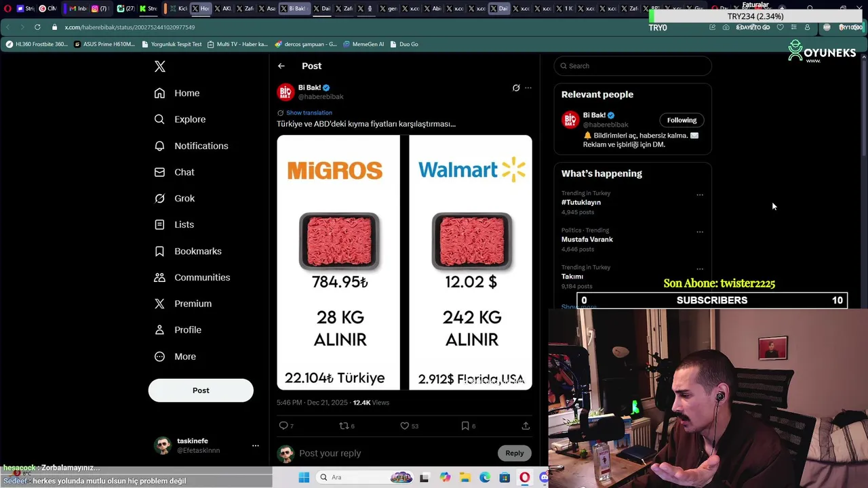This screenshot has width=868, height=488.
Task: Reload the page with the browser refresh icon
Action: click(x=37, y=27)
